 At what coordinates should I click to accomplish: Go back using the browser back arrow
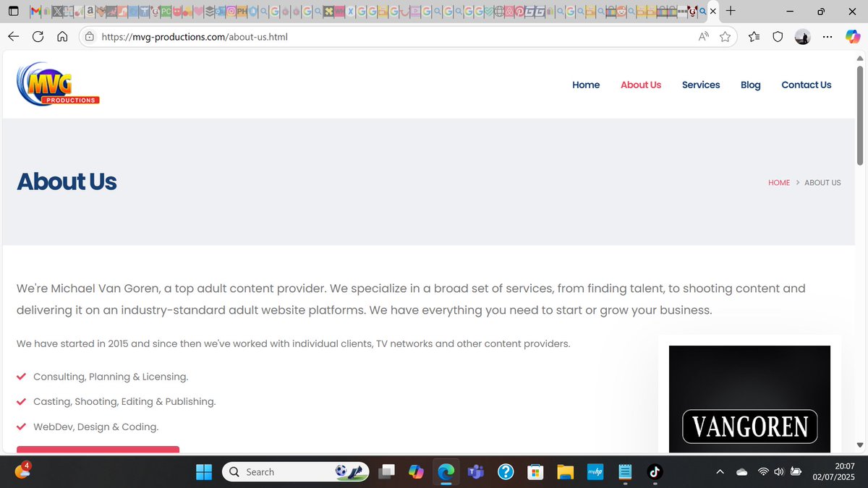(x=14, y=37)
